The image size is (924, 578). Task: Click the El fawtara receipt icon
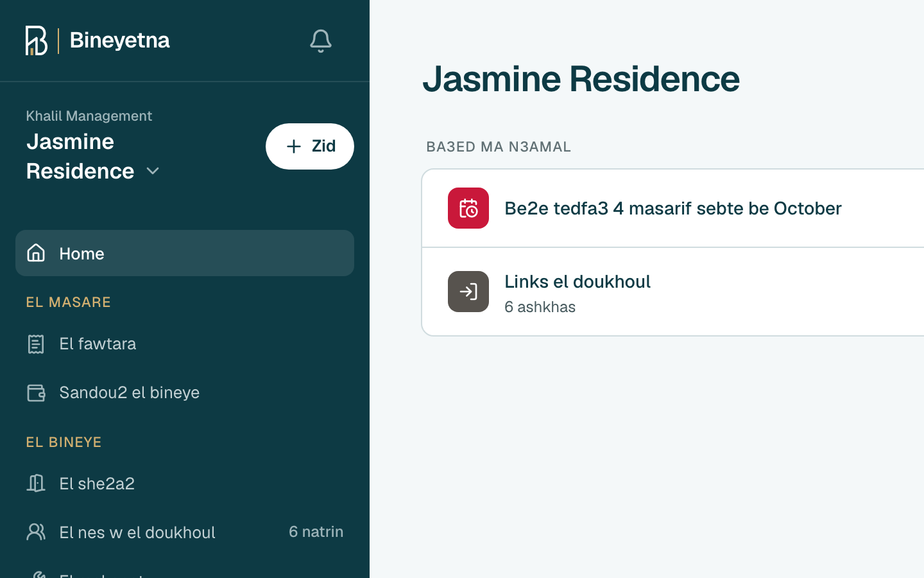click(36, 344)
